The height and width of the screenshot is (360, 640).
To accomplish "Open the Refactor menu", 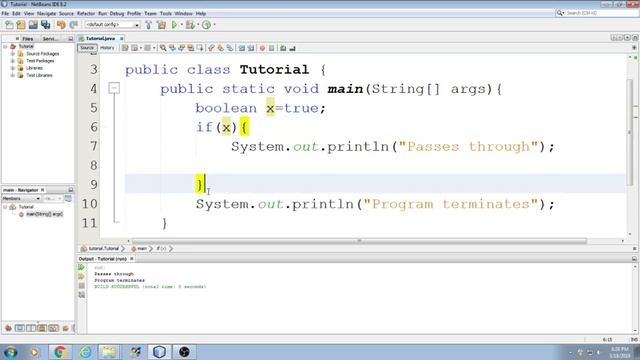I will (x=86, y=13).
